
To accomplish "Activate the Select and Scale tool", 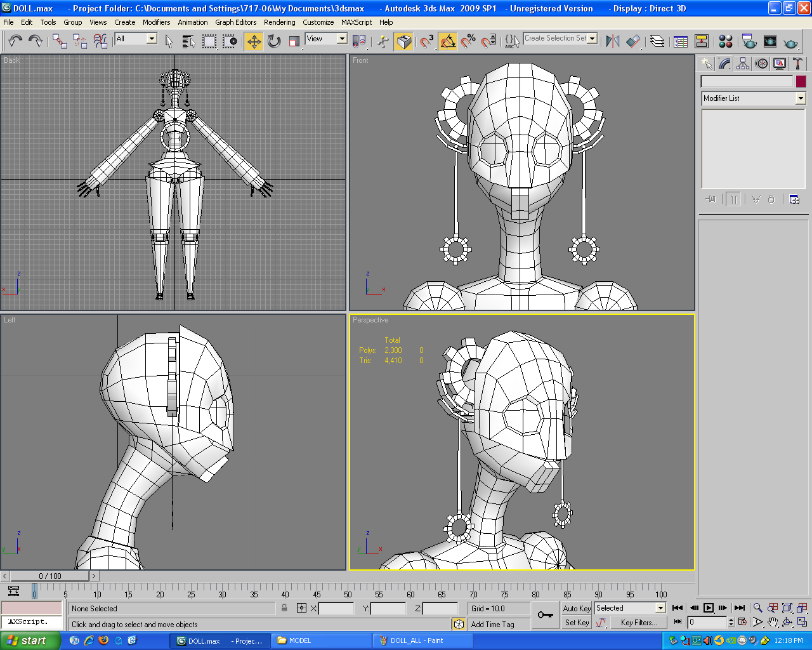I will [x=294, y=41].
